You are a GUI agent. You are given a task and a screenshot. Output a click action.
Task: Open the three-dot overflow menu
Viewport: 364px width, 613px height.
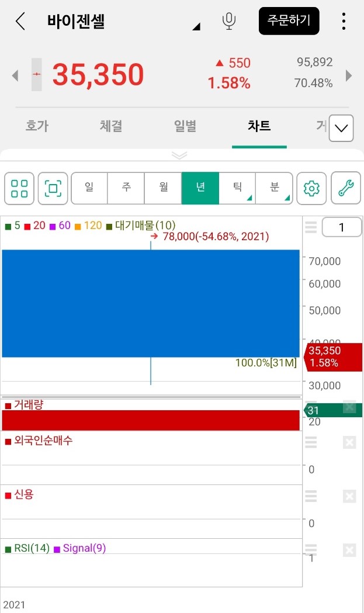[x=344, y=21]
